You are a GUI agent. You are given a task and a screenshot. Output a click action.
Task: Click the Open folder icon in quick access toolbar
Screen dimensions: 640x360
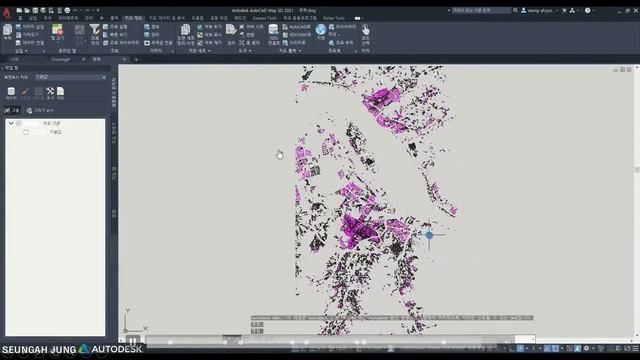27,10
